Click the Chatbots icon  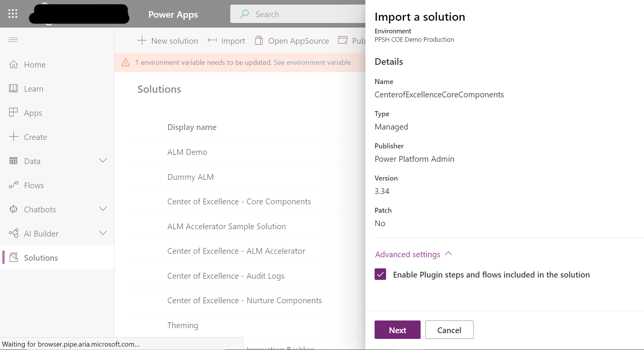pyautogui.click(x=13, y=209)
